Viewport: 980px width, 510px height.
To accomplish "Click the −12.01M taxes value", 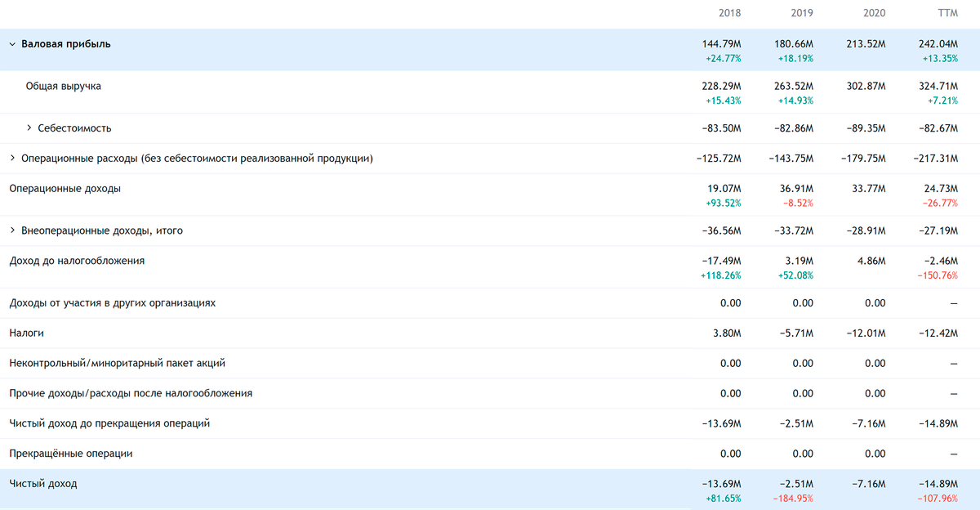I will (x=866, y=333).
